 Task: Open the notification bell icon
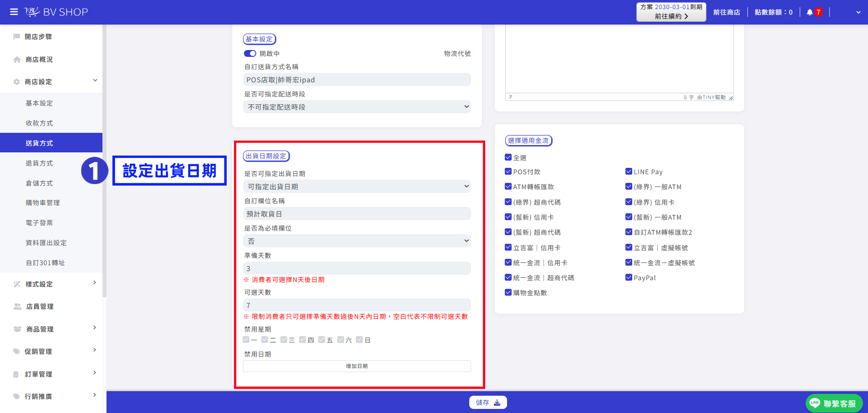pyautogui.click(x=810, y=12)
